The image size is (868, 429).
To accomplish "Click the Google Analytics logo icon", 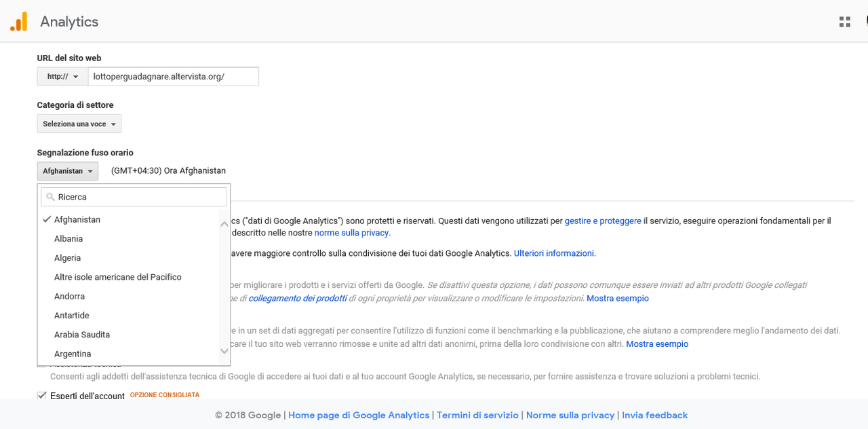I will 18,22.
